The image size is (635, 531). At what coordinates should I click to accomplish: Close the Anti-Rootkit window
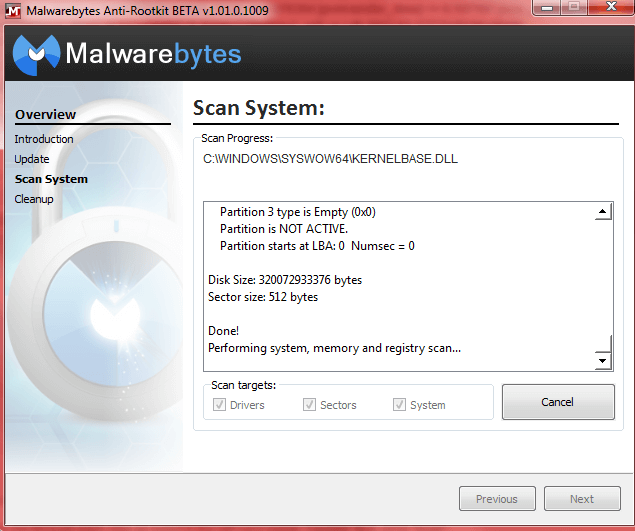coord(611,7)
